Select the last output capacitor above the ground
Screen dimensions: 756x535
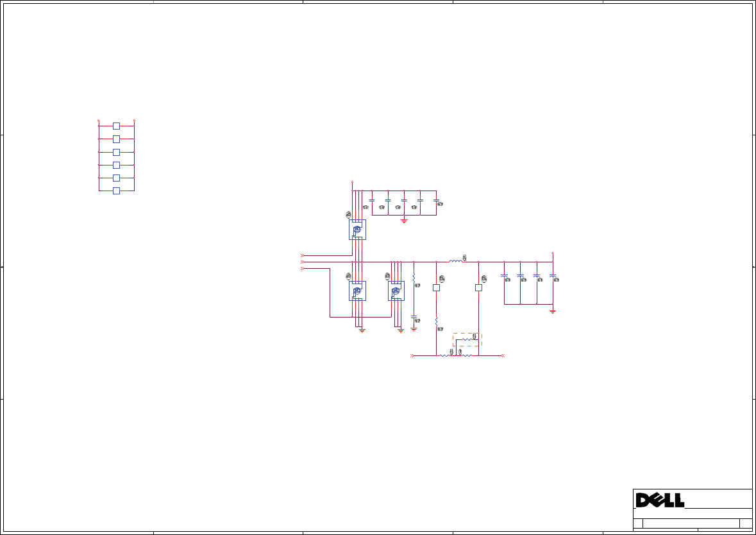coord(553,276)
